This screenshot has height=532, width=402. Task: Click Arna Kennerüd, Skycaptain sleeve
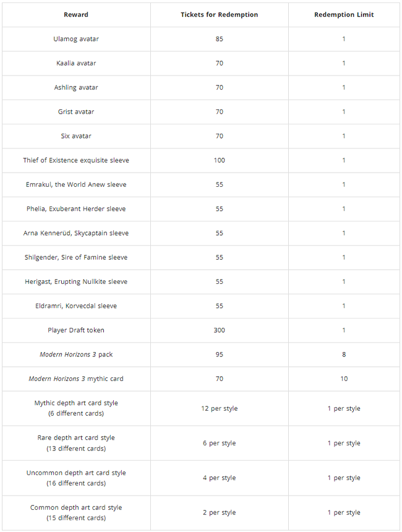pyautogui.click(x=76, y=233)
